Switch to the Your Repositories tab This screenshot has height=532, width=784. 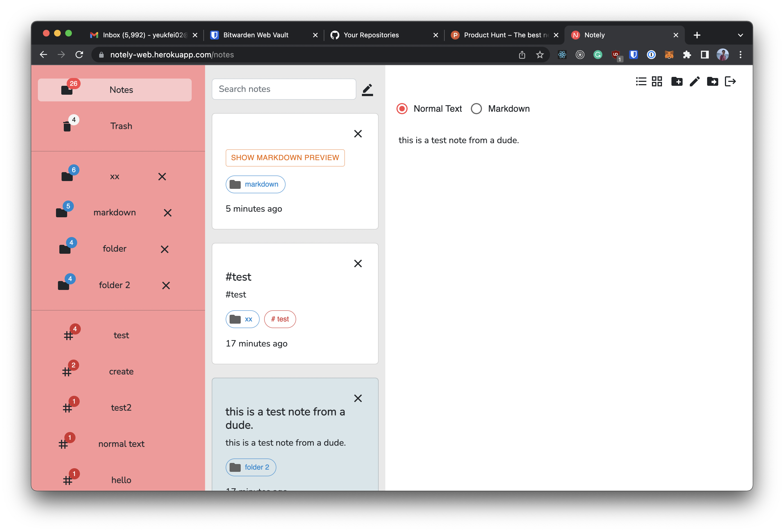point(384,35)
